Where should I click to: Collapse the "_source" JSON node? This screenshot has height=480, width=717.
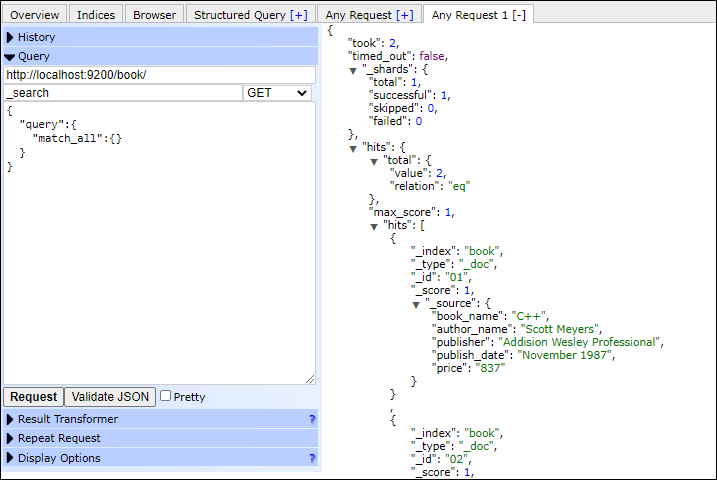tap(416, 304)
